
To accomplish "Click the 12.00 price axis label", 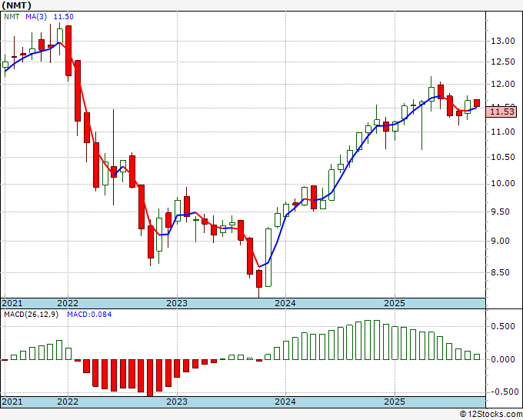I will click(503, 84).
